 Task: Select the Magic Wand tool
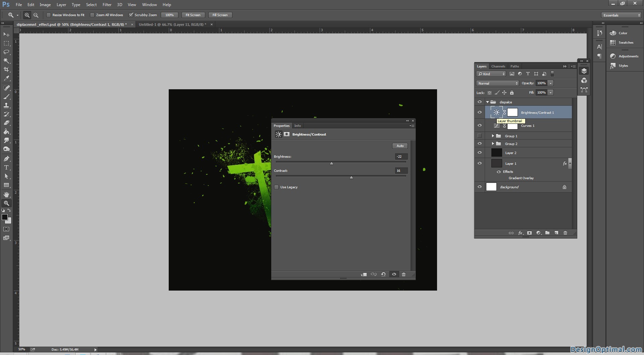[6, 61]
